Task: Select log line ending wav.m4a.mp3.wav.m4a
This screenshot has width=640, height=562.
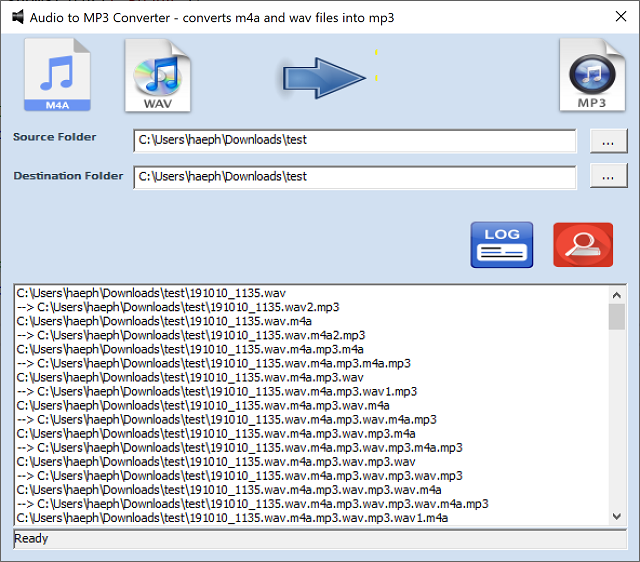Action: pos(203,406)
